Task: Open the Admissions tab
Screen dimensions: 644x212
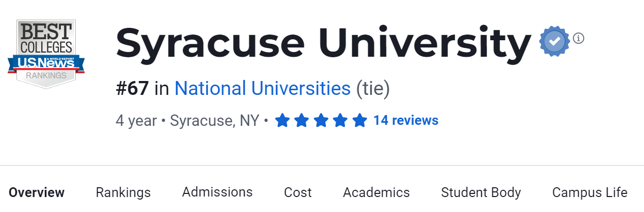Action: coord(217,192)
